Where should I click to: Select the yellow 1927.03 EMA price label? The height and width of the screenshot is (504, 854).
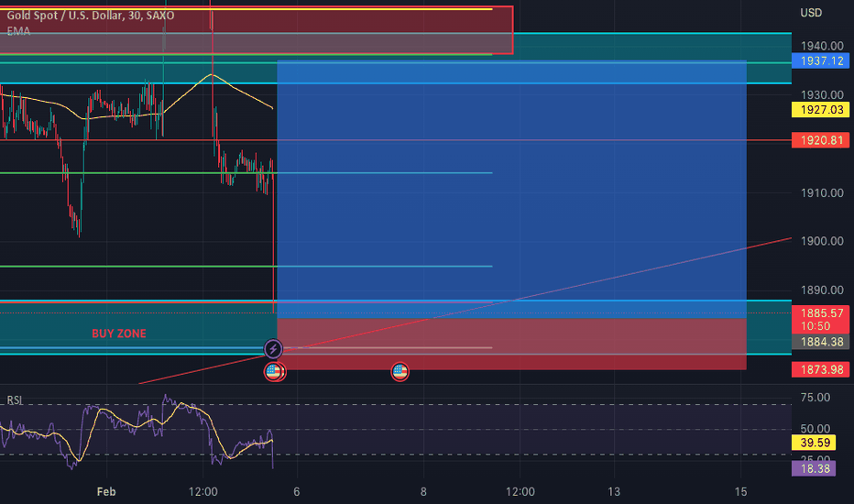(x=820, y=110)
